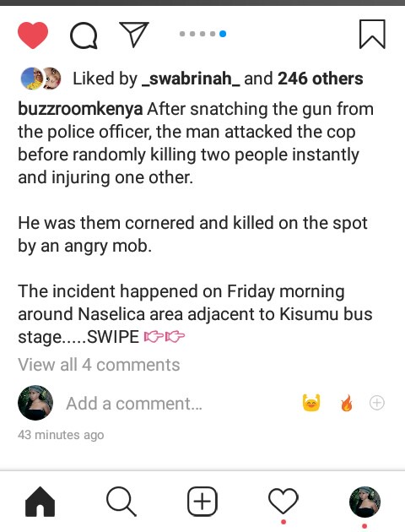
Task: Open buzzroomkenya profile from caption
Action: click(x=80, y=110)
